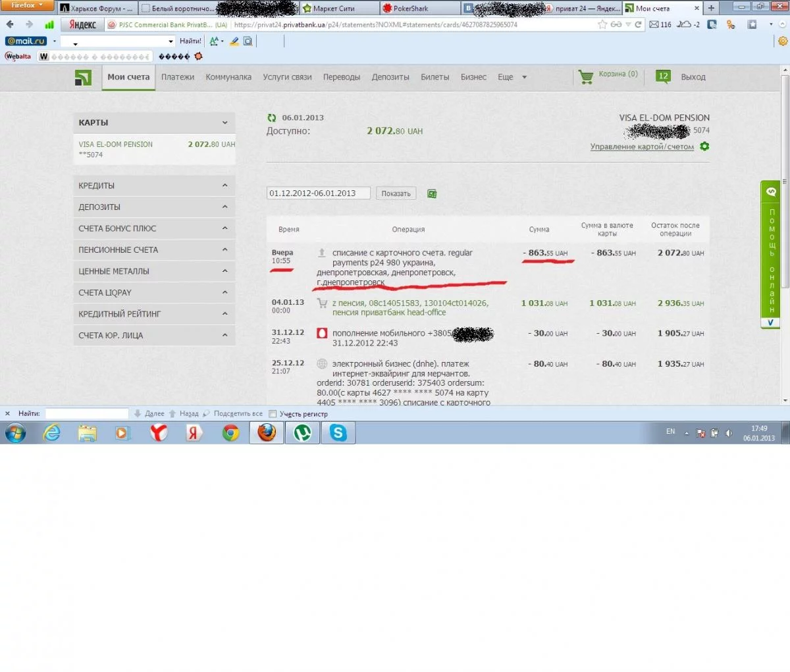
Task: Click the browser forward arrow
Action: tap(29, 24)
